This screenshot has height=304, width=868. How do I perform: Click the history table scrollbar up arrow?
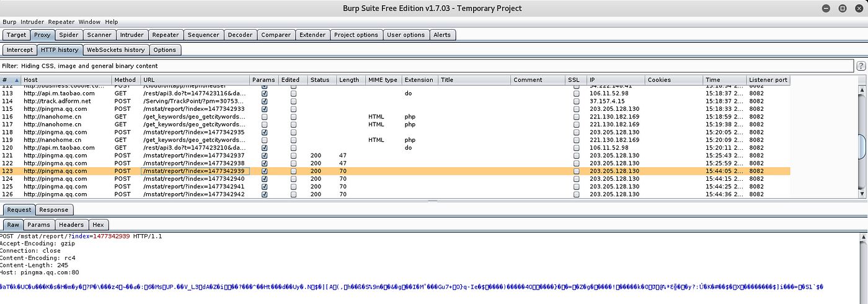(x=862, y=92)
